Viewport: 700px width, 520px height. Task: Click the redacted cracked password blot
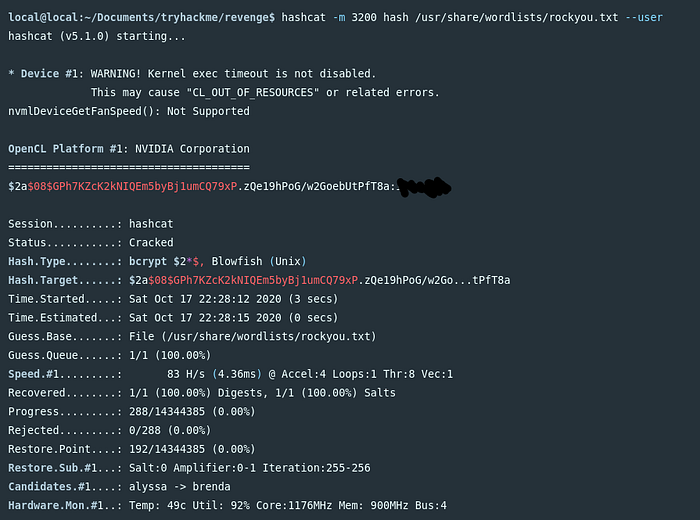[423, 187]
